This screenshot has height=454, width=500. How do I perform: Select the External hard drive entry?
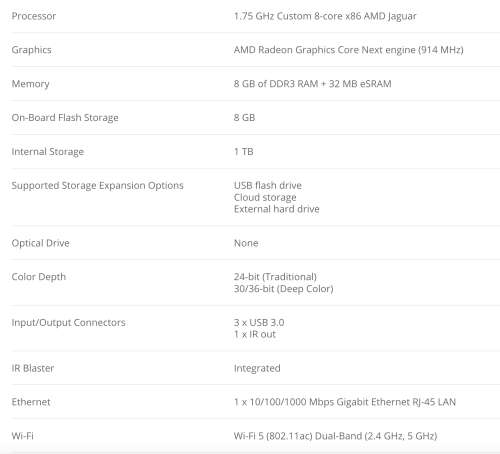point(277,209)
